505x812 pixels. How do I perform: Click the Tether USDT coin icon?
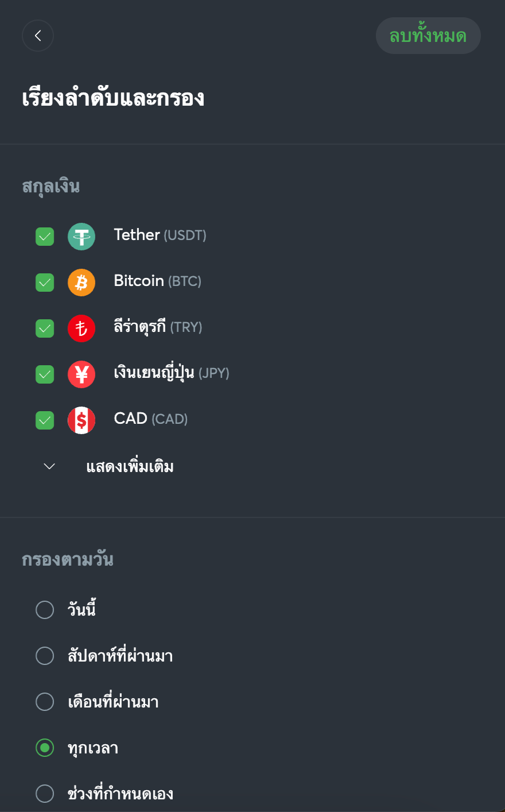(x=81, y=236)
